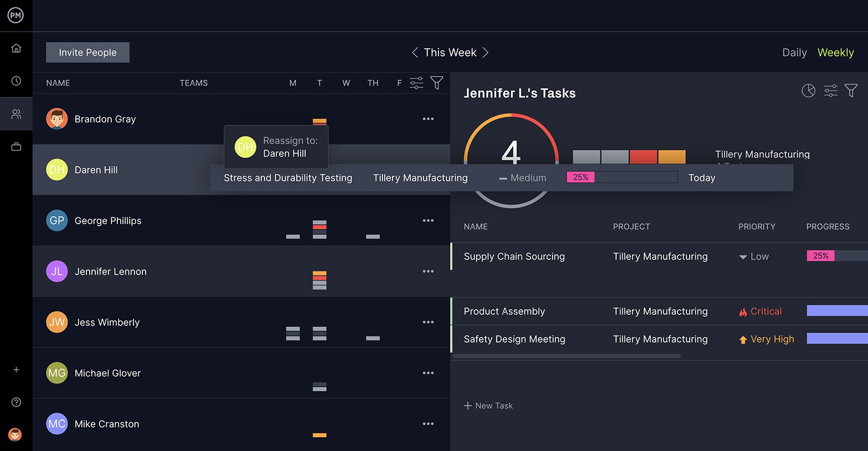
Task: Click the help question mark icon
Action: coord(16,402)
